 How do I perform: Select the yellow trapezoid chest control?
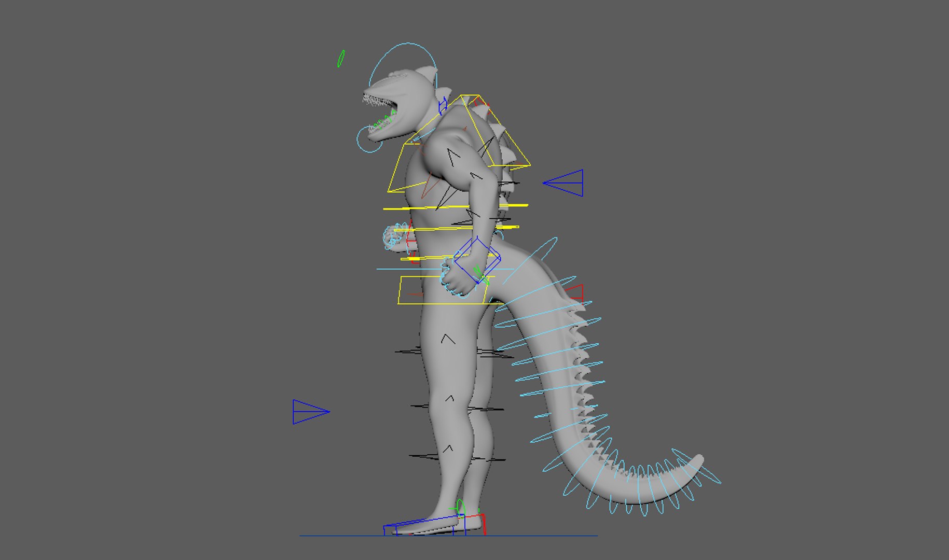coord(459,144)
